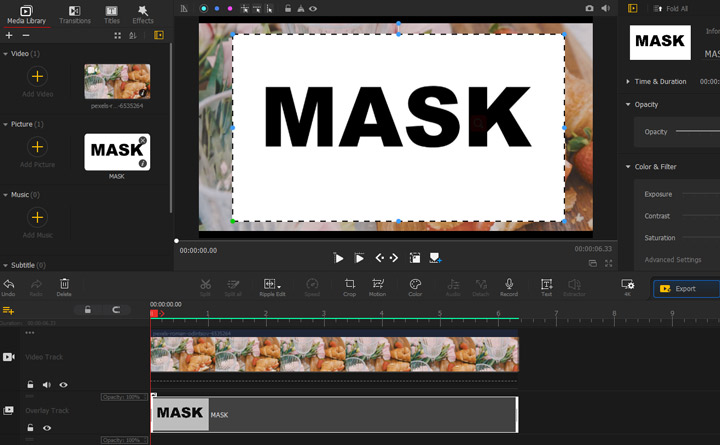Viewport: 720px width, 445px height.
Task: Step to the previous frame
Action: (x=379, y=258)
